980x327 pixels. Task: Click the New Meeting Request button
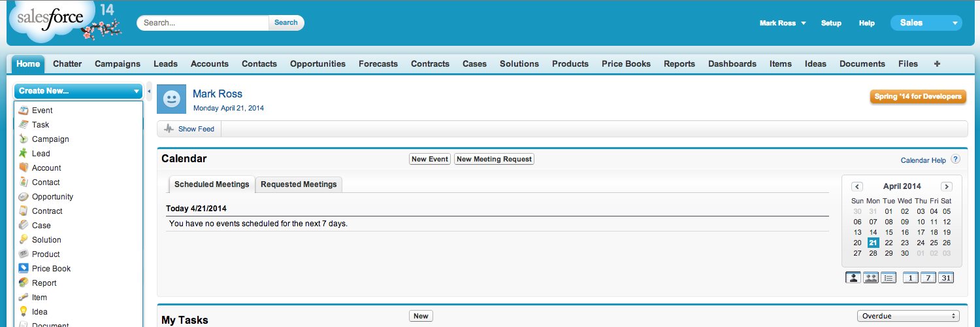[494, 159]
